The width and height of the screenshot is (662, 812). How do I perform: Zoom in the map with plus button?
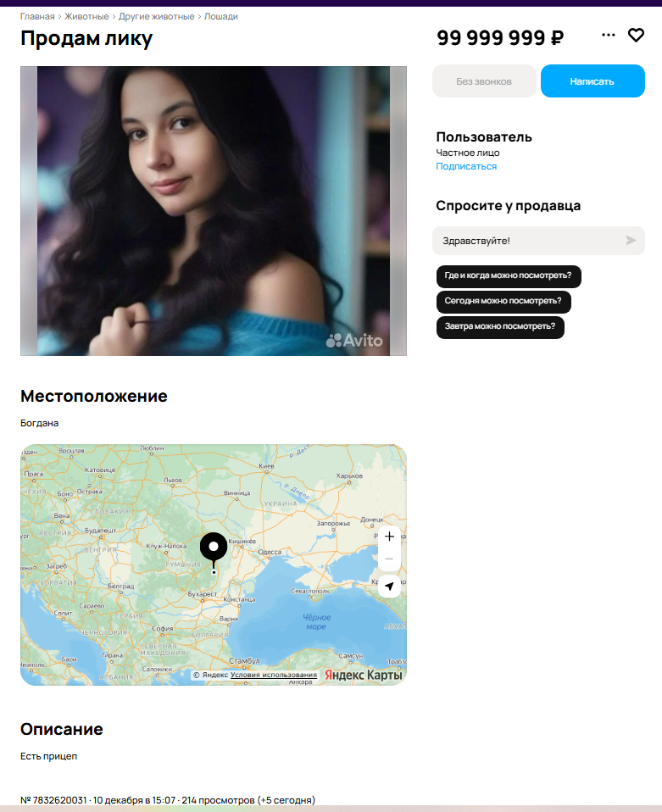click(x=390, y=537)
